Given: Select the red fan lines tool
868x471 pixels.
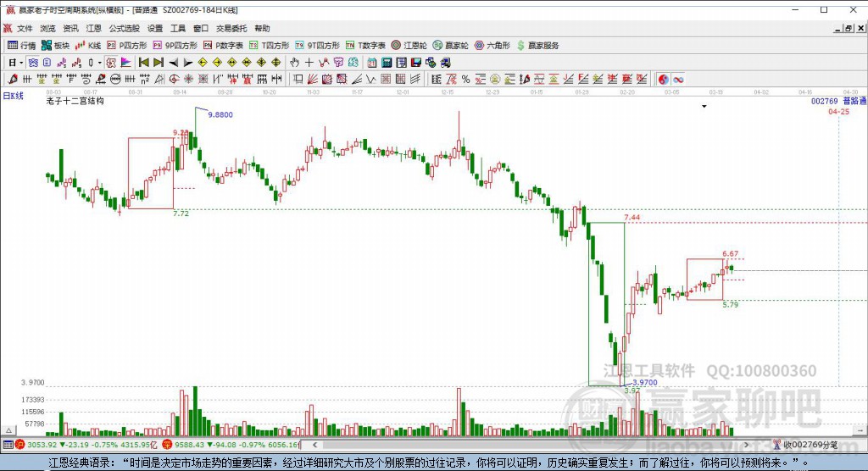Looking at the screenshot, I should click(x=312, y=79).
